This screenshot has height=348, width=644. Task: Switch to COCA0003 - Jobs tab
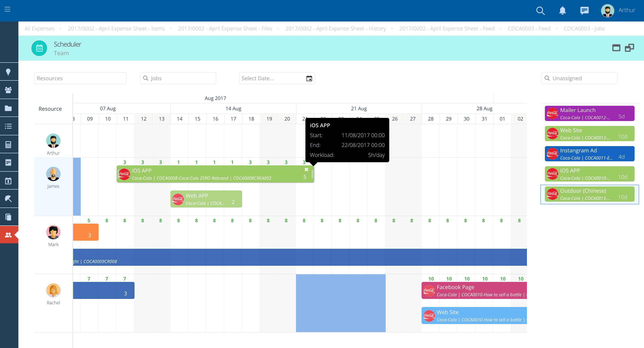(584, 28)
